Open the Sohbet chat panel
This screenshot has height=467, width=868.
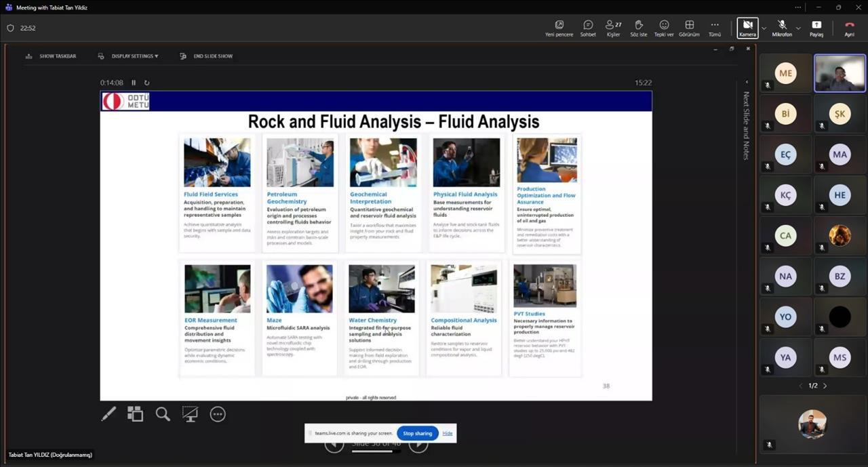[588, 28]
